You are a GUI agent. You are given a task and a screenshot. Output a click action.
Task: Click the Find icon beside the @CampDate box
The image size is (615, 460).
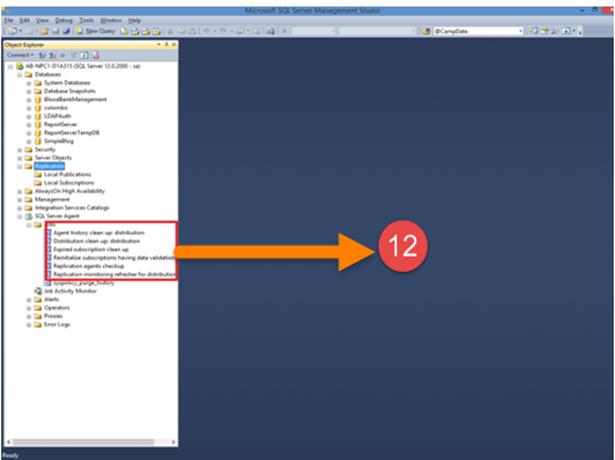pos(426,31)
